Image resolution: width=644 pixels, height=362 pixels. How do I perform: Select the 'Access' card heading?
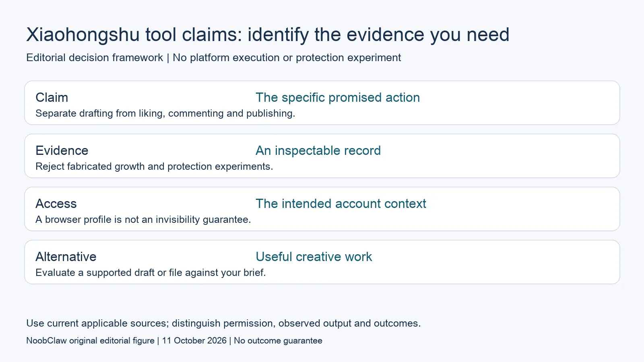pos(56,204)
